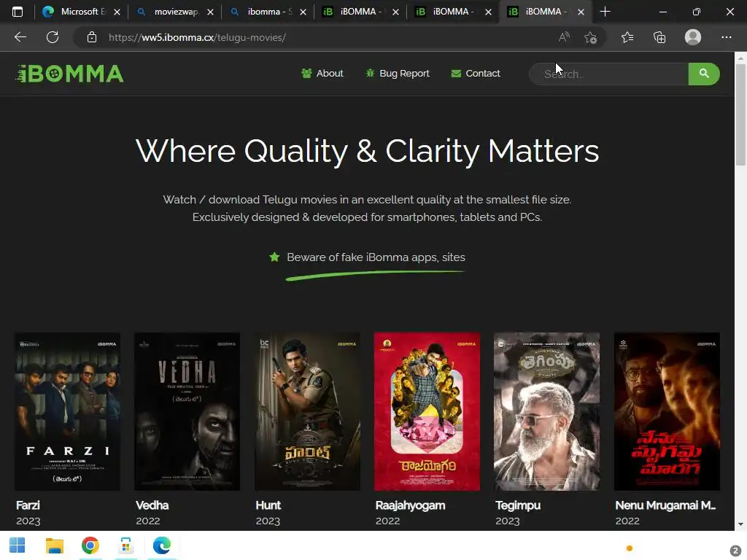Viewport: 747px width, 560px height.
Task: Click the Hunt title text
Action: tap(268, 505)
